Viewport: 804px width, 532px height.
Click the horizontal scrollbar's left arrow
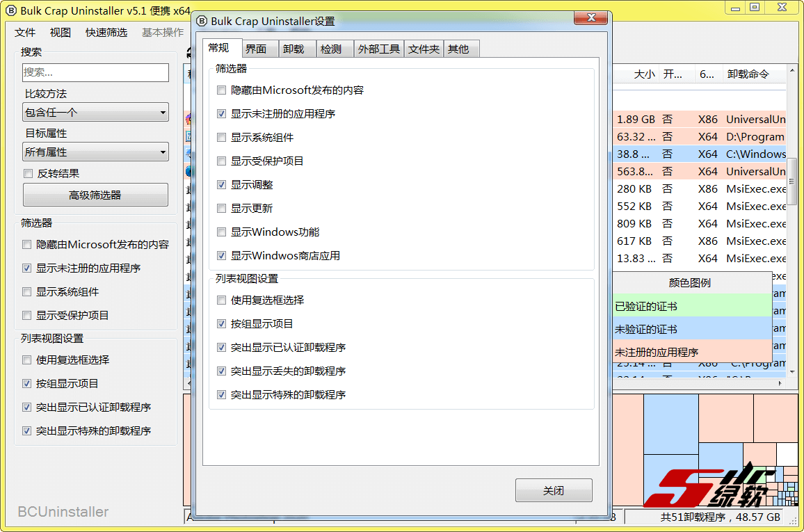click(x=188, y=383)
